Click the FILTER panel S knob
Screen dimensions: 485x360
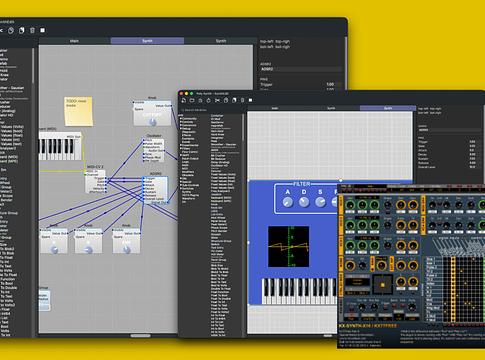tap(320, 202)
